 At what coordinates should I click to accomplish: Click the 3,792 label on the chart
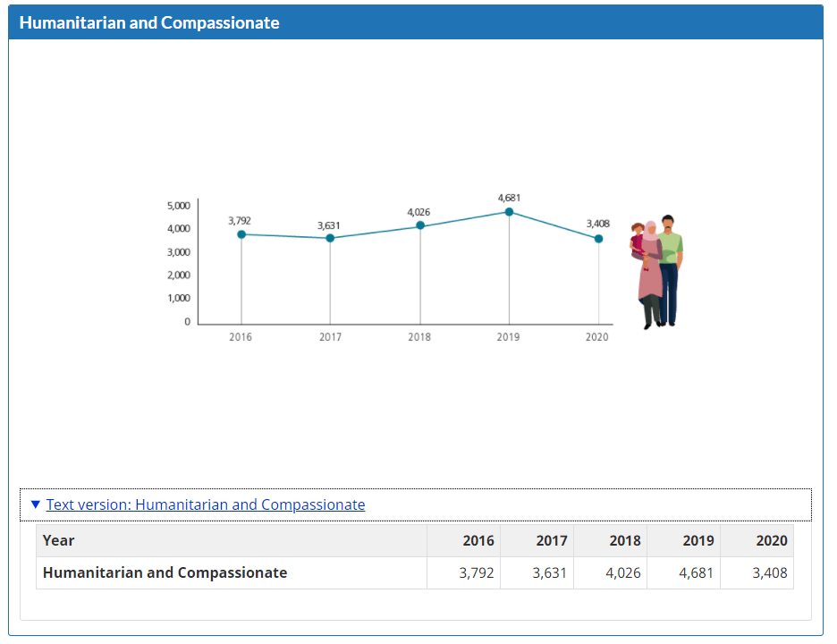240,220
